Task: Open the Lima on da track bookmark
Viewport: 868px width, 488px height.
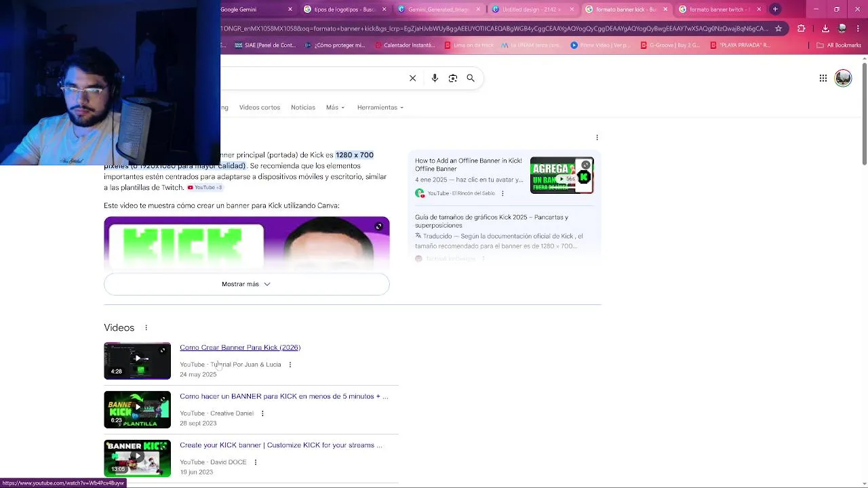Action: click(469, 45)
